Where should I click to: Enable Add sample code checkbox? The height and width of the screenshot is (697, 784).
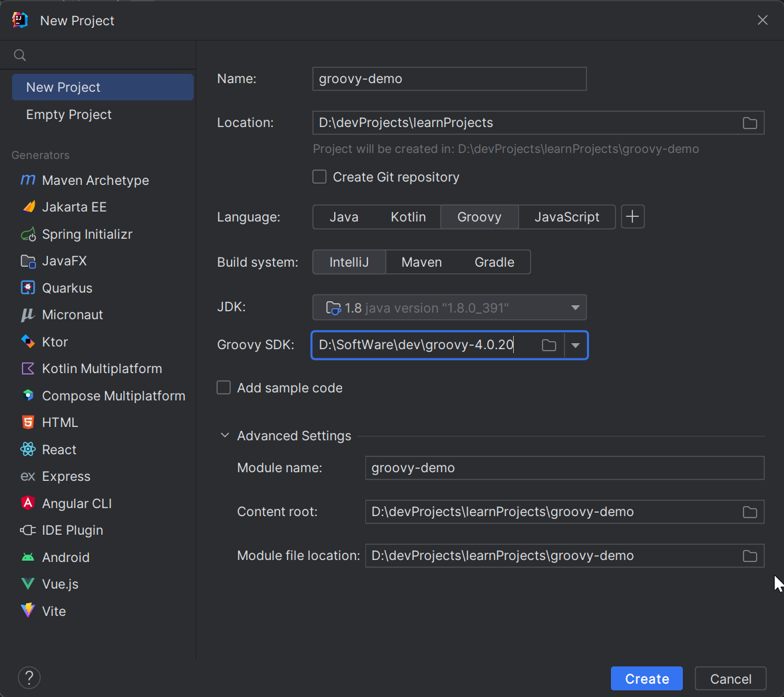pyautogui.click(x=224, y=388)
